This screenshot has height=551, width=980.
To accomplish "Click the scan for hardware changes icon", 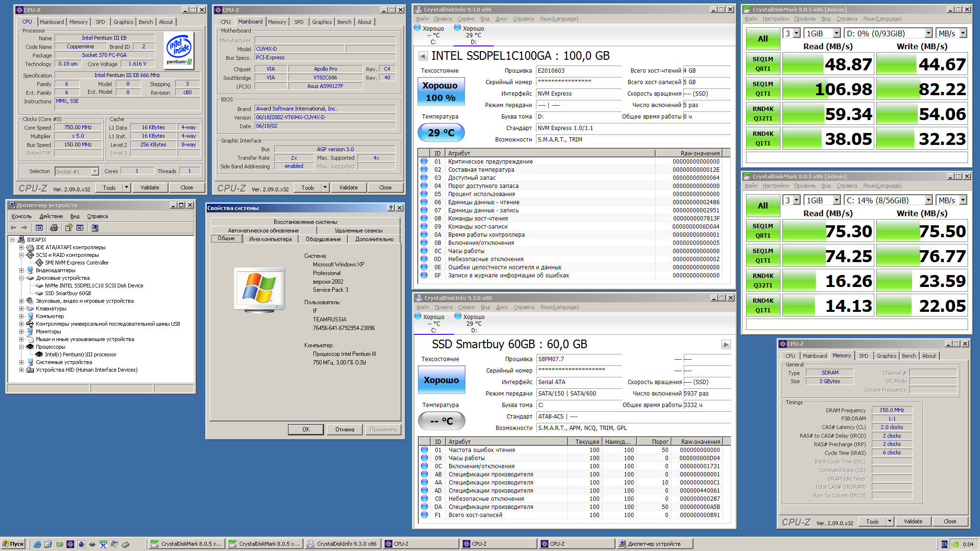I will 95,228.
